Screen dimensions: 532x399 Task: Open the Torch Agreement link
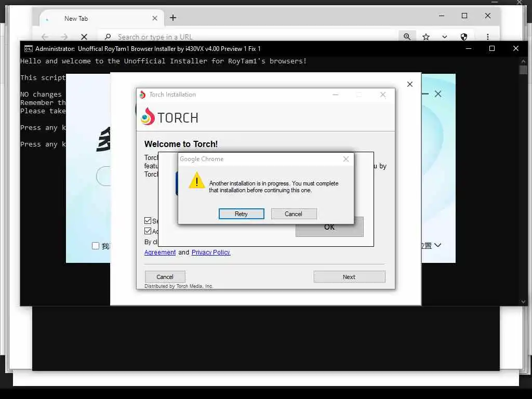160,252
